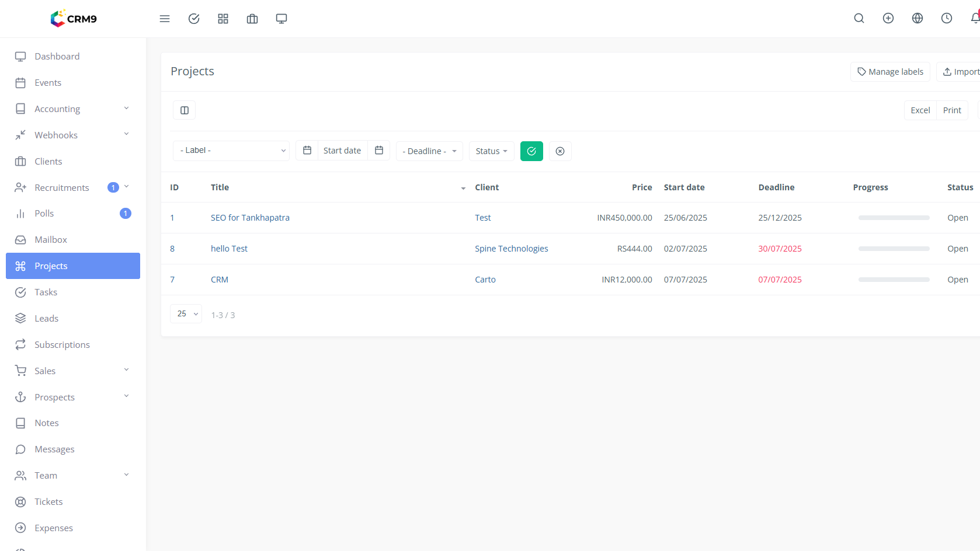Open Tasks in the sidebar
The image size is (980, 551).
(x=46, y=292)
